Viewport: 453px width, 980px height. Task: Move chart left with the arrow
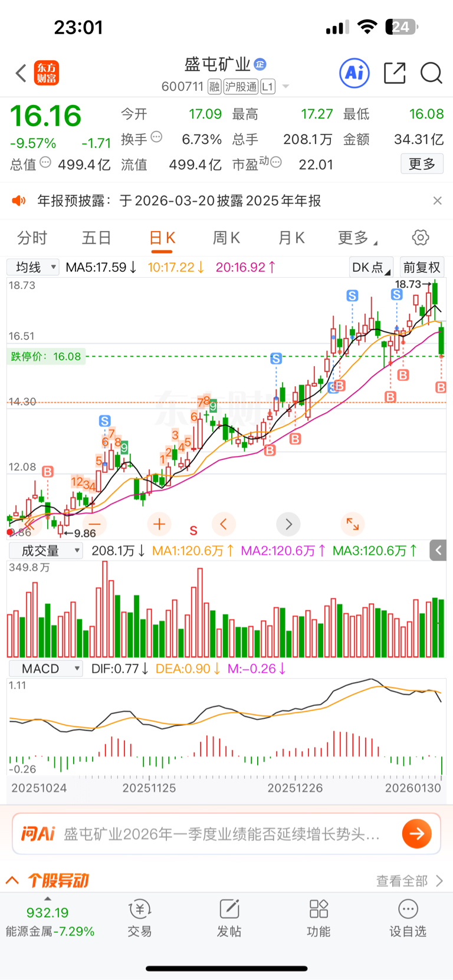[x=224, y=524]
